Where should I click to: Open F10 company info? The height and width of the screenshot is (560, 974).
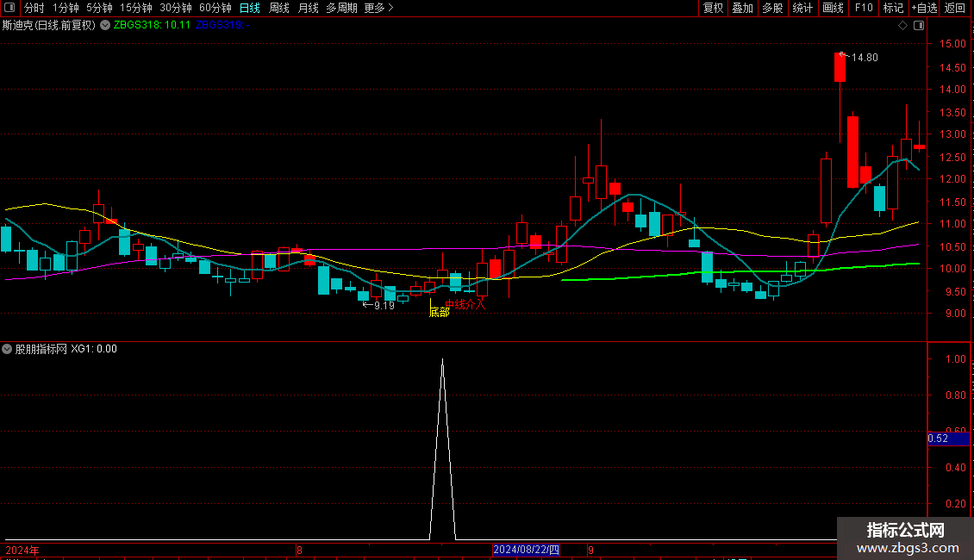click(x=864, y=8)
